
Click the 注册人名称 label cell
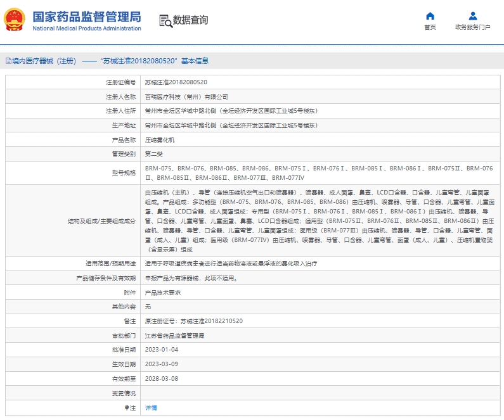point(73,97)
